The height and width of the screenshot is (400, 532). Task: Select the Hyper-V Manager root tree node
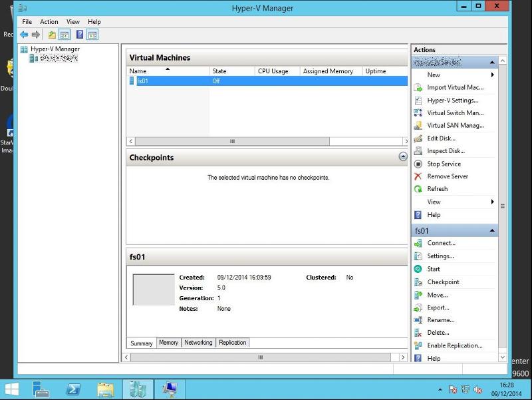[55, 49]
